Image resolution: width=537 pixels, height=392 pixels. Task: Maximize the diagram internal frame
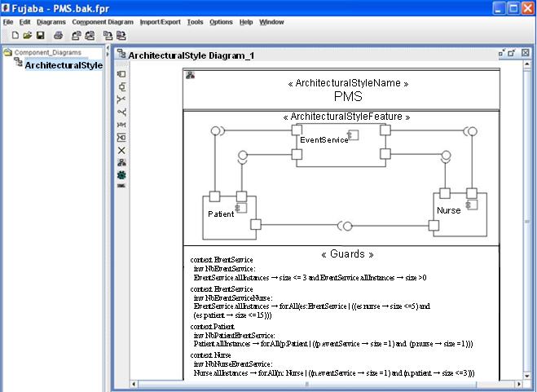coord(513,54)
